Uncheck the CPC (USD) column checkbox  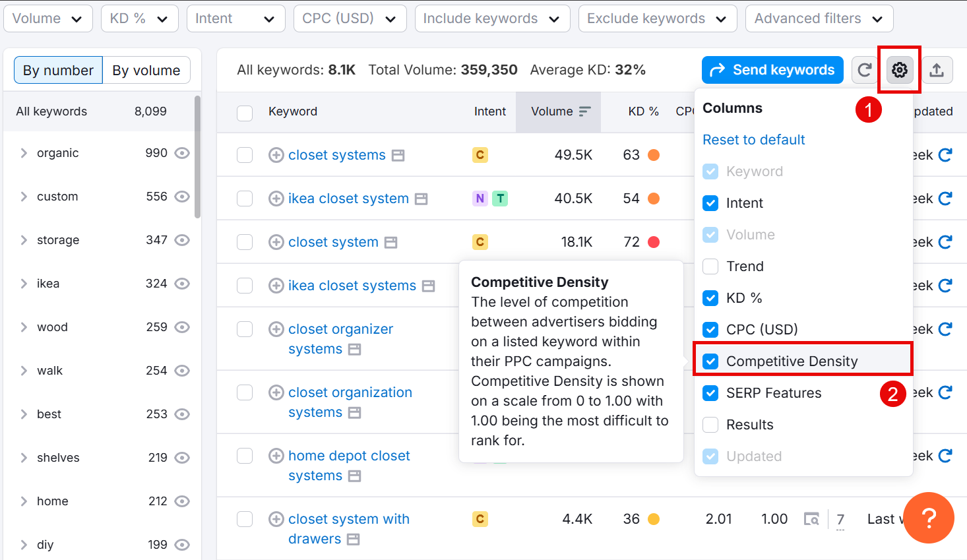(710, 330)
